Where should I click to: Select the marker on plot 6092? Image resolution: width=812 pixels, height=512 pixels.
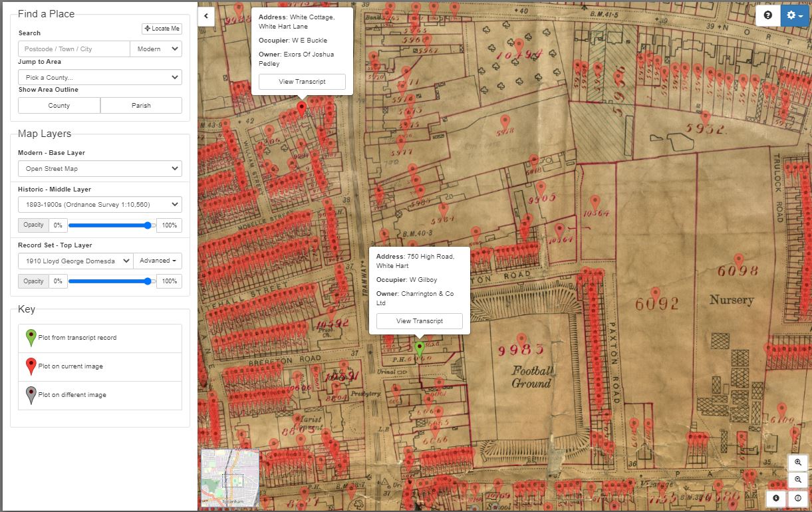pos(656,293)
